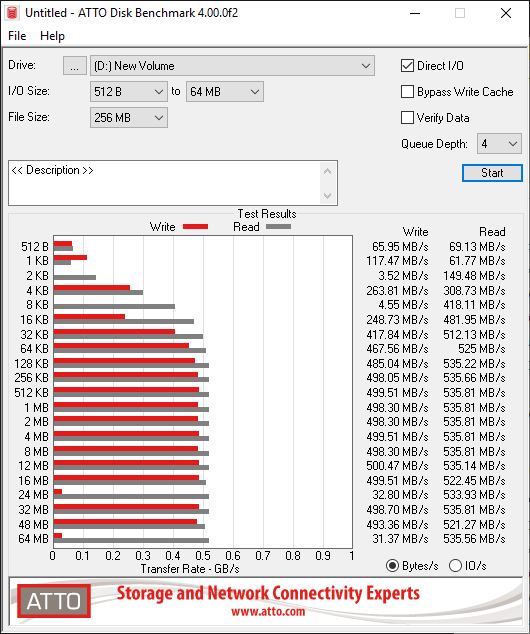Enable Bypass Write Cache checkbox
The height and width of the screenshot is (634, 530).
click(x=407, y=92)
